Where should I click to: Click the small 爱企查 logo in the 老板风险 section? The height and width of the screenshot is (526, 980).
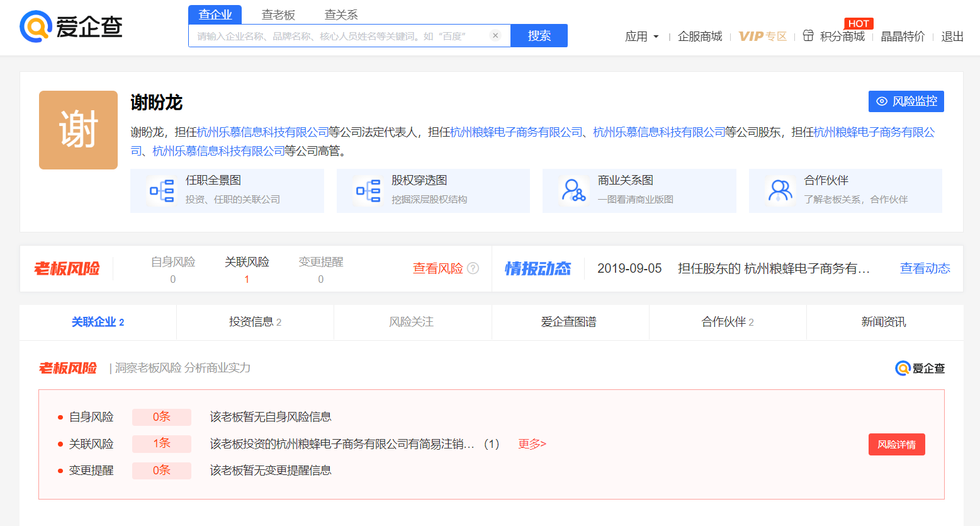pos(920,368)
